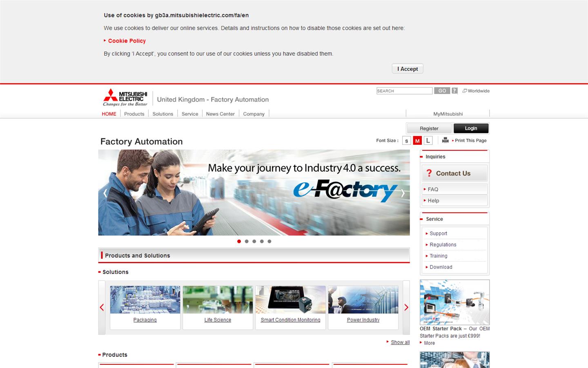This screenshot has width=588, height=368.
Task: Open the Training link
Action: pyautogui.click(x=439, y=256)
